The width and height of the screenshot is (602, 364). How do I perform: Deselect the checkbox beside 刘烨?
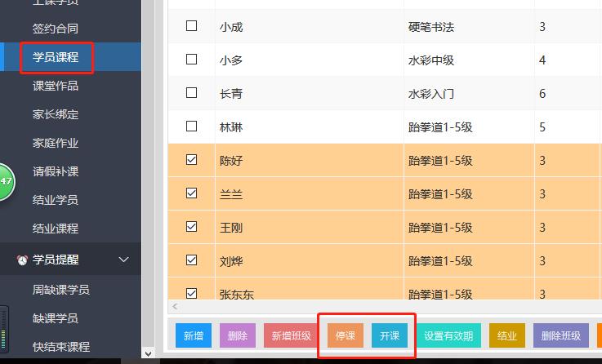[192, 260]
